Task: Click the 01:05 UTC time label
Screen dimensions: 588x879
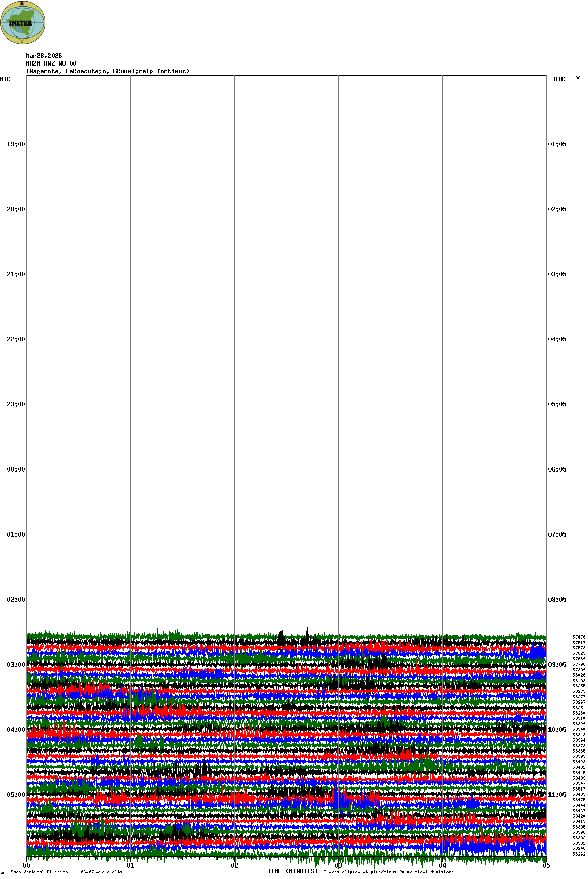Action: 557,144
